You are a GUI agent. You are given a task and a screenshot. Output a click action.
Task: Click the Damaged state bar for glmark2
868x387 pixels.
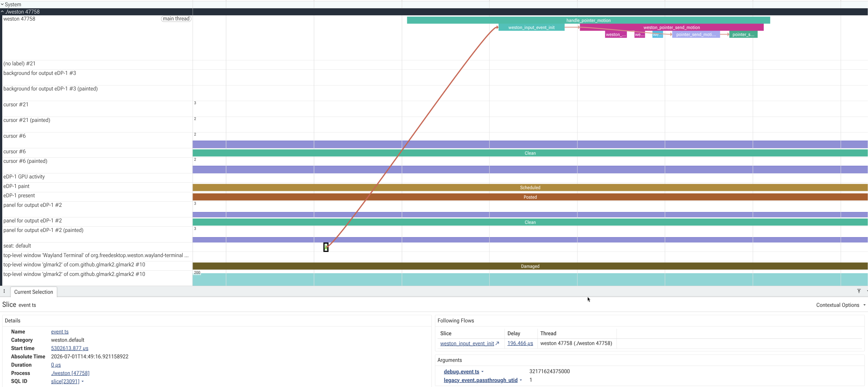pos(530,266)
